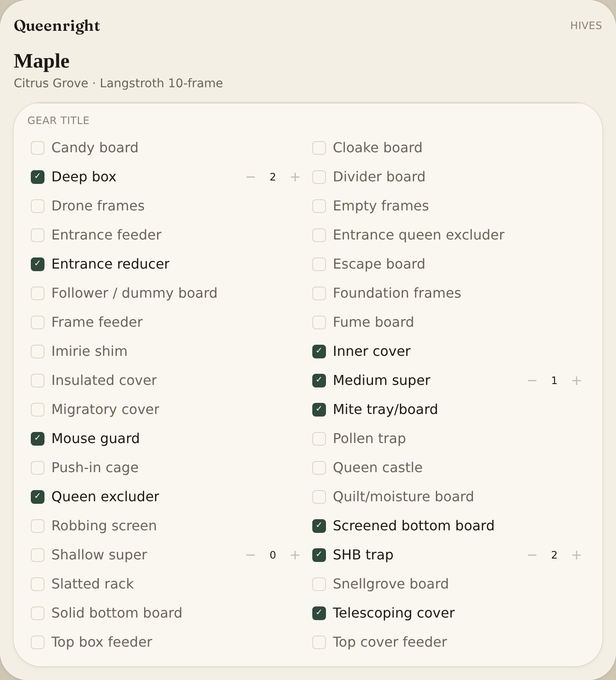Uncheck Screened bottom board

319,526
